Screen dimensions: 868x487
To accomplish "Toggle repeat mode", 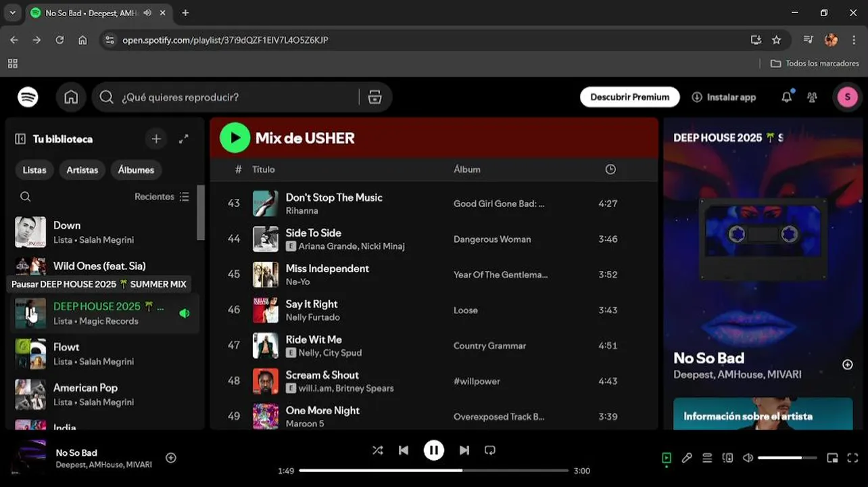I will (x=490, y=450).
